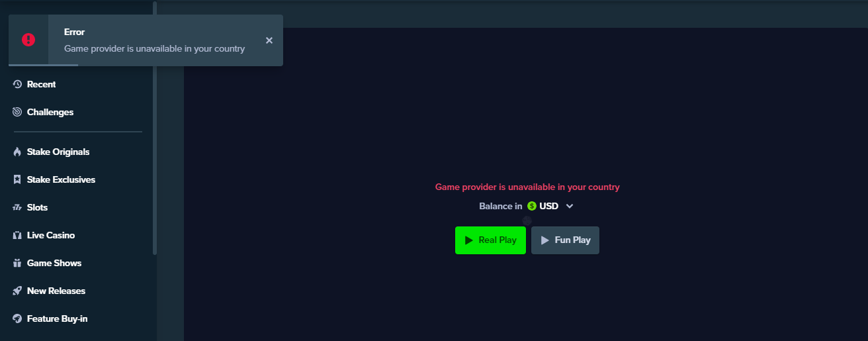This screenshot has height=341, width=868.
Task: Click the Stake Exclusives bookmark icon
Action: click(x=17, y=179)
